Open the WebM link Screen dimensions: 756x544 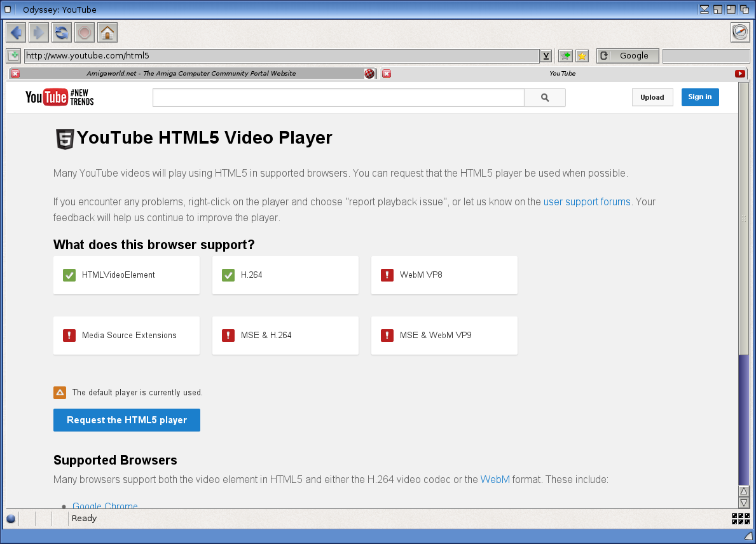click(x=495, y=479)
